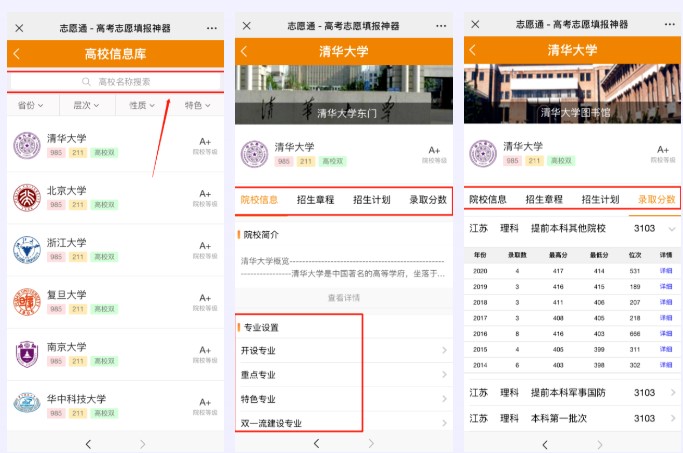Click the magnifier icon in the search bar
This screenshot has width=683, height=453.
[x=87, y=82]
